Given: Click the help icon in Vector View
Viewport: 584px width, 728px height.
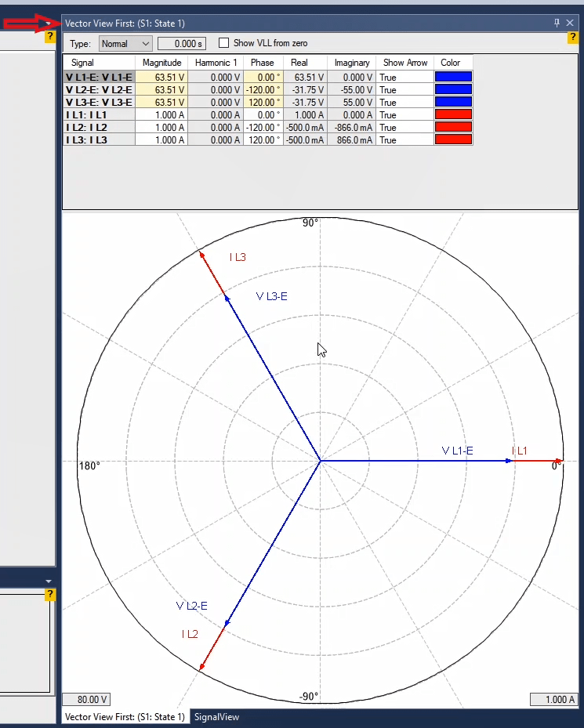Looking at the screenshot, I should pos(572,38).
